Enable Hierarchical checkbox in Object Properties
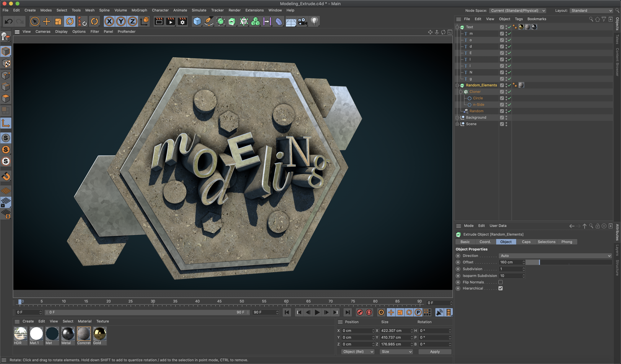Screen dimensions: 621x364 pyautogui.click(x=501, y=288)
